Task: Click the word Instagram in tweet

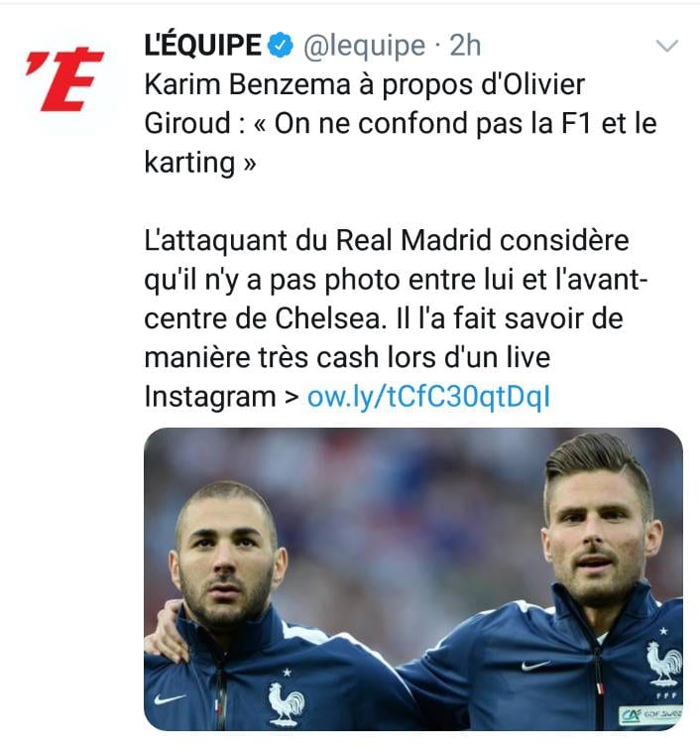Action: tap(210, 397)
